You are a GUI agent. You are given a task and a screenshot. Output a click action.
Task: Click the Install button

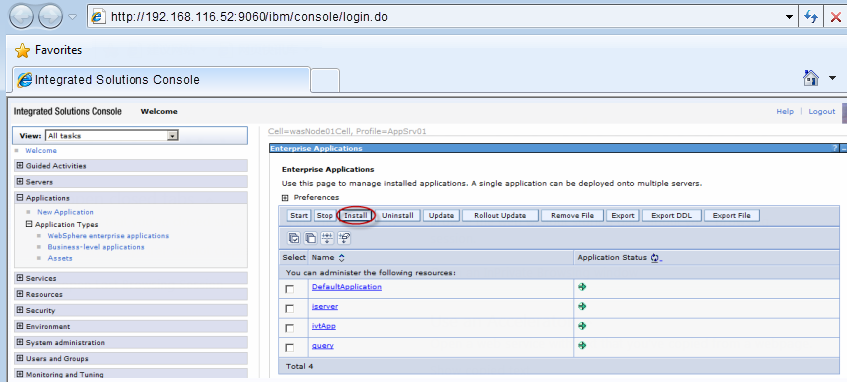[x=356, y=216]
